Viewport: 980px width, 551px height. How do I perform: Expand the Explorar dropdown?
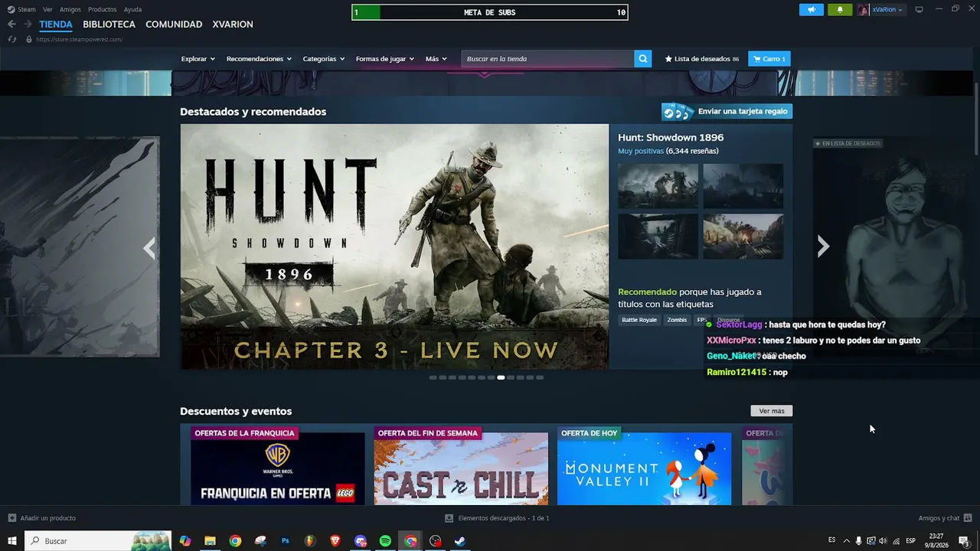click(x=198, y=59)
